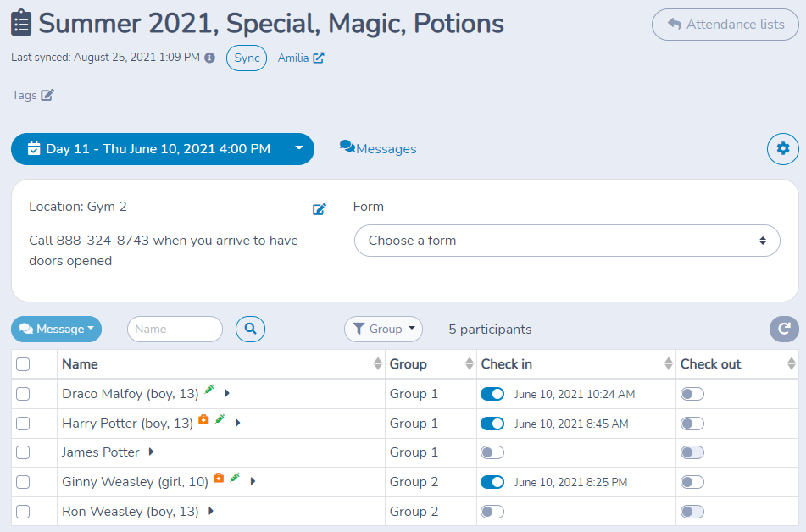The height and width of the screenshot is (532, 806).
Task: Click the Sync button
Action: [247, 58]
